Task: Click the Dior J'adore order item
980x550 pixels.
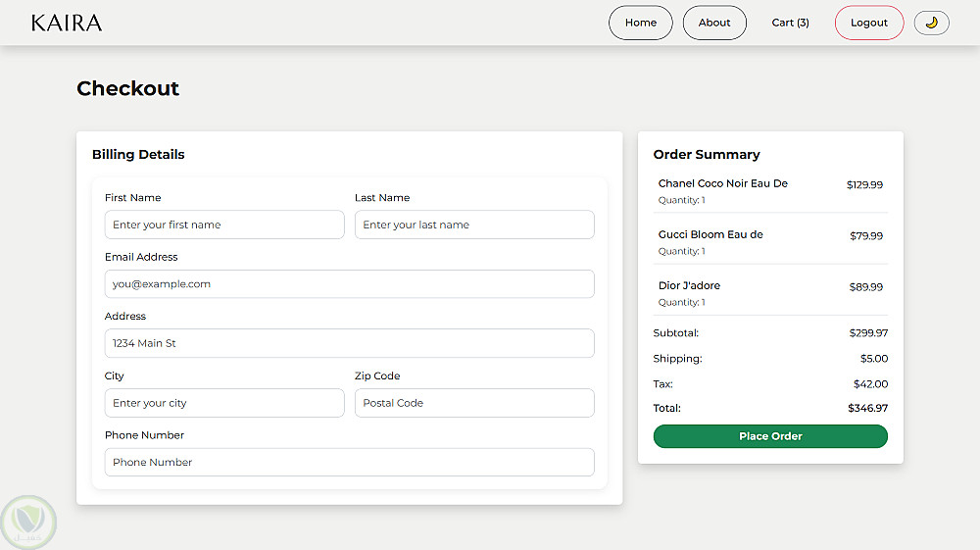Action: coord(689,285)
